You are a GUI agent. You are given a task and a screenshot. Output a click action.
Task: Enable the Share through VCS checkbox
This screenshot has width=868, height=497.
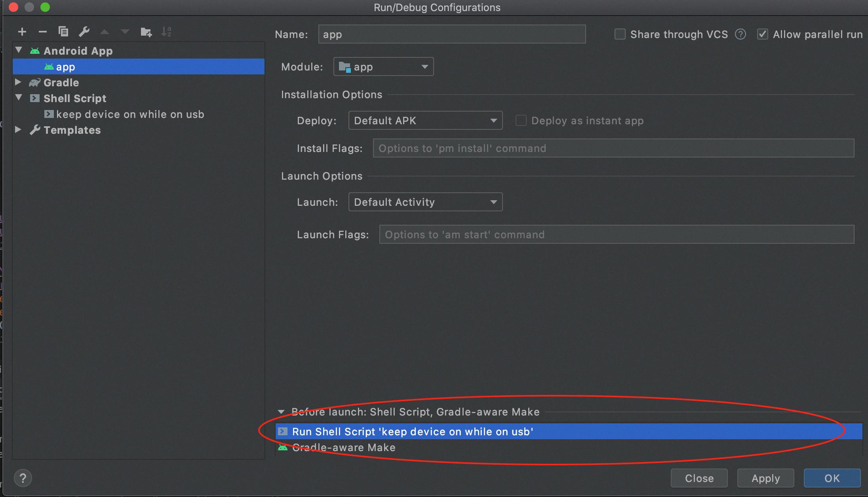tap(620, 34)
